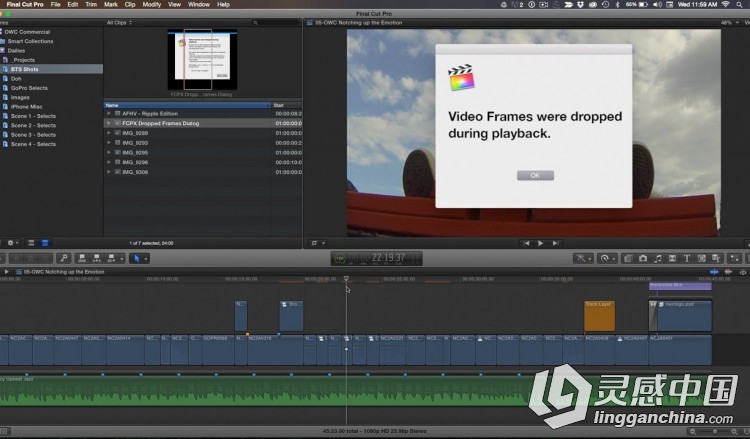Open the All Clips filter dropdown
The image size is (750, 439).
point(119,22)
